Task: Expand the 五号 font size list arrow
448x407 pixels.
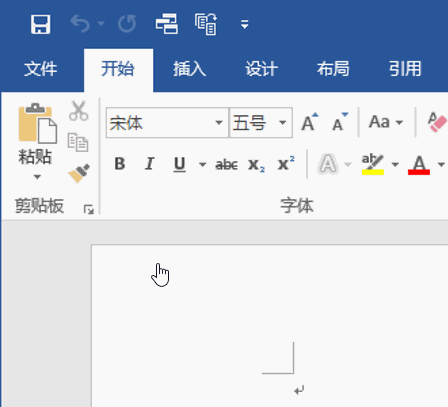Action: tap(283, 123)
